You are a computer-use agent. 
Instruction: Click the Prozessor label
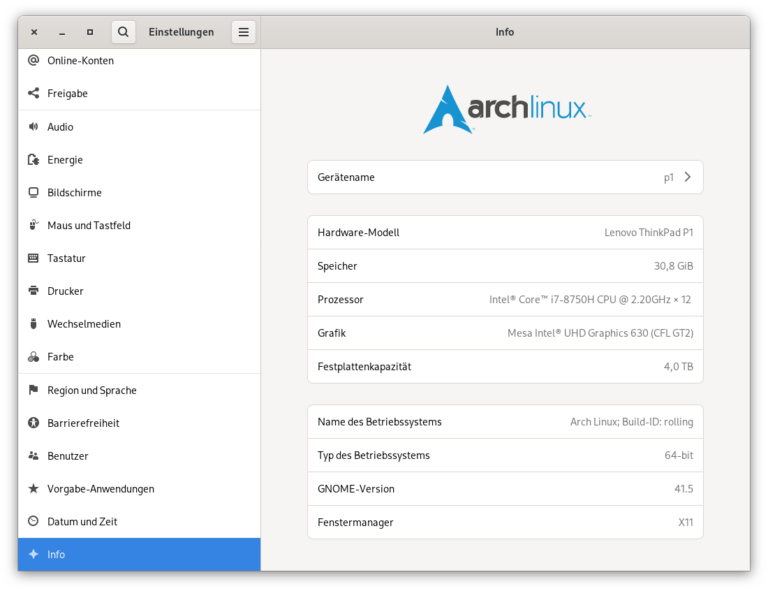point(340,300)
